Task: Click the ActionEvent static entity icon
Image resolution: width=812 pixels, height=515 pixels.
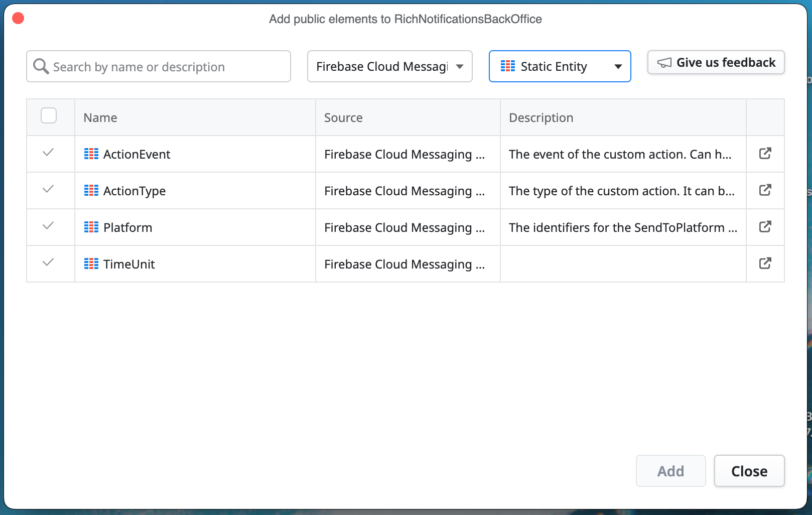Action: [x=91, y=154]
